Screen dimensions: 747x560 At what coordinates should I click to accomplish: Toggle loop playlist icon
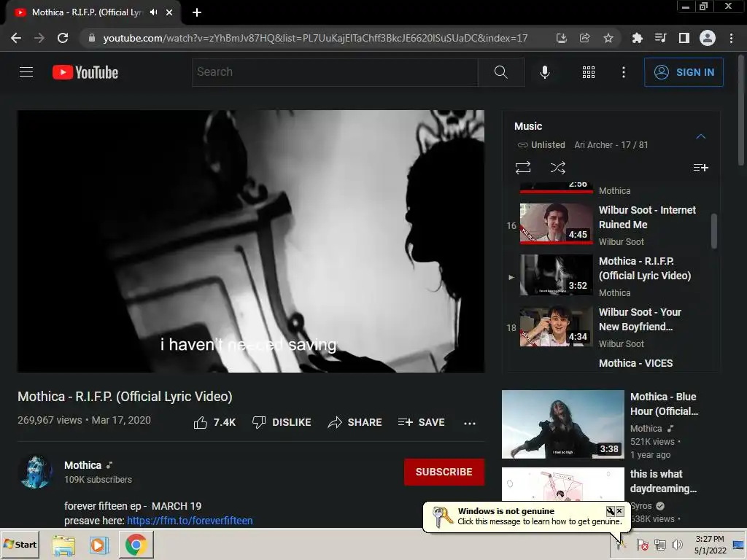[522, 168]
